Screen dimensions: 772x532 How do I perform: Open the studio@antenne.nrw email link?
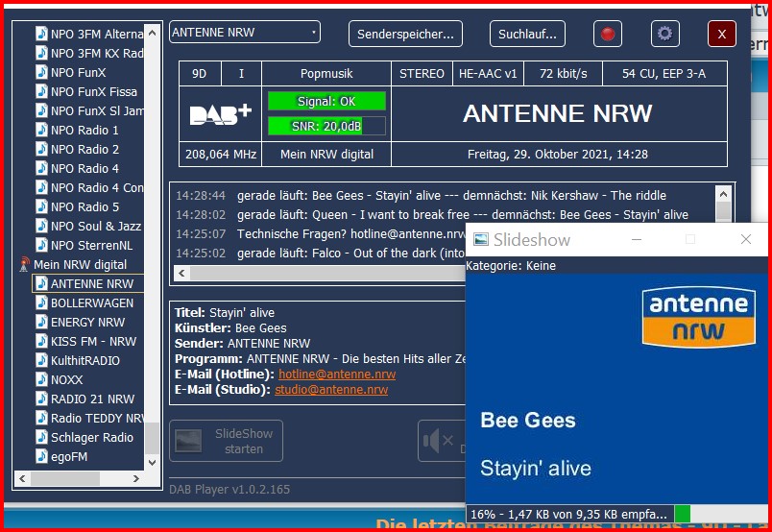[x=331, y=390]
